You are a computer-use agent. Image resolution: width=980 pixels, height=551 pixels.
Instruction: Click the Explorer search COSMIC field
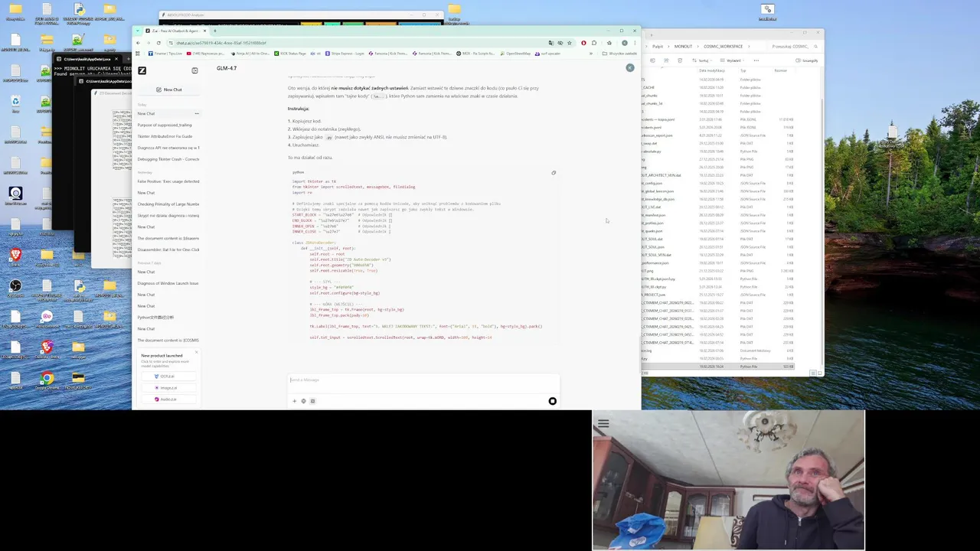point(793,47)
